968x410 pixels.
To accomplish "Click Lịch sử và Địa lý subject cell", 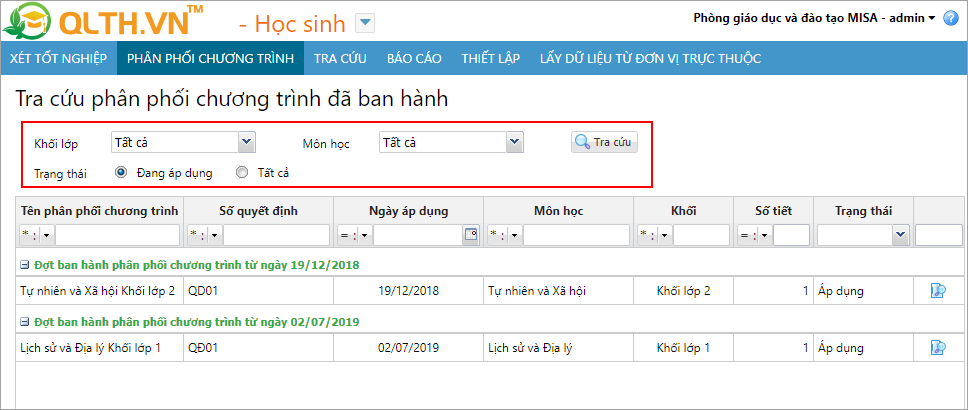I will pos(559,348).
